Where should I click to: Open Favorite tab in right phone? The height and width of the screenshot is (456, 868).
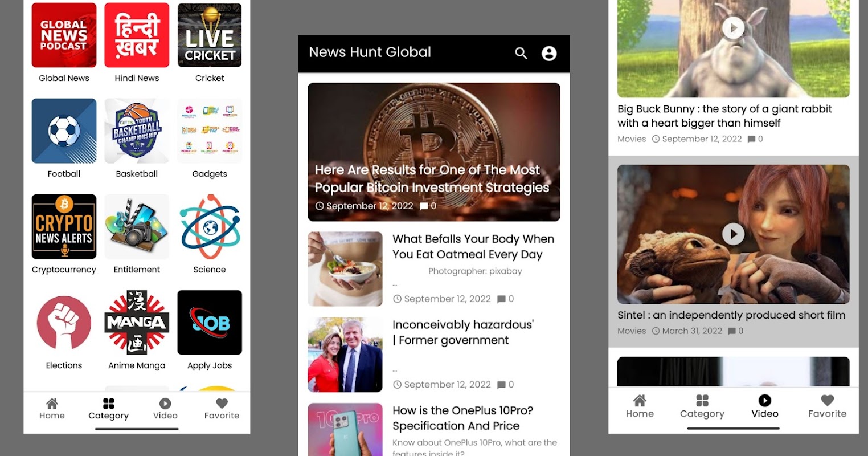(827, 406)
